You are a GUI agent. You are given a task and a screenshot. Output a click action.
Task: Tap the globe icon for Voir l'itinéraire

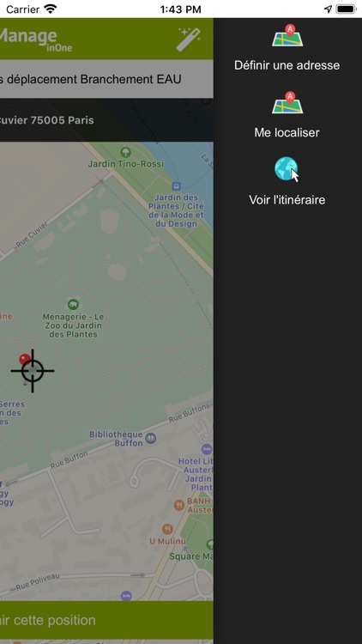pyautogui.click(x=287, y=169)
